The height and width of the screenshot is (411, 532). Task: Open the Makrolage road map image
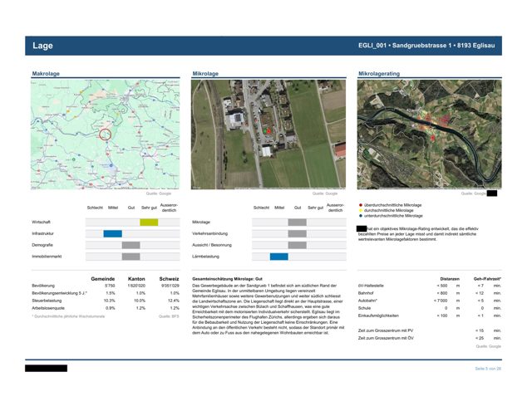[106, 135]
